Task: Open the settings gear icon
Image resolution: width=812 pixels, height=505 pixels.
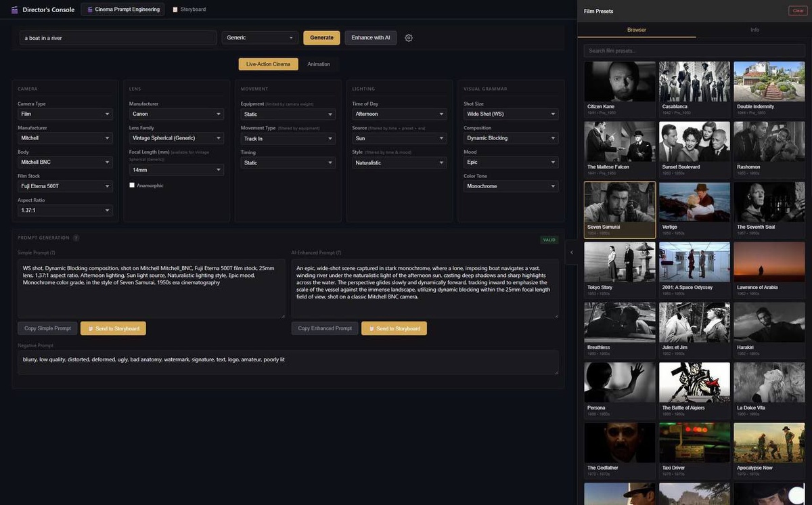Action: pos(409,38)
